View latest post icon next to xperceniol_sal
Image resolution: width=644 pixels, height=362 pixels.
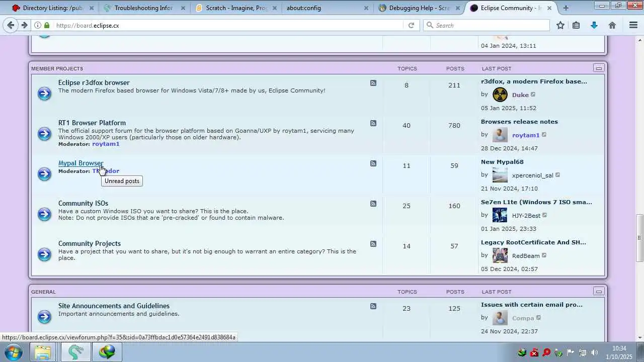point(557,175)
